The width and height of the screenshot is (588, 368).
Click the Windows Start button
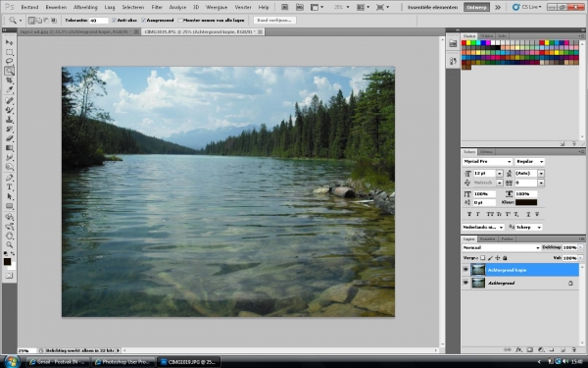coord(12,361)
